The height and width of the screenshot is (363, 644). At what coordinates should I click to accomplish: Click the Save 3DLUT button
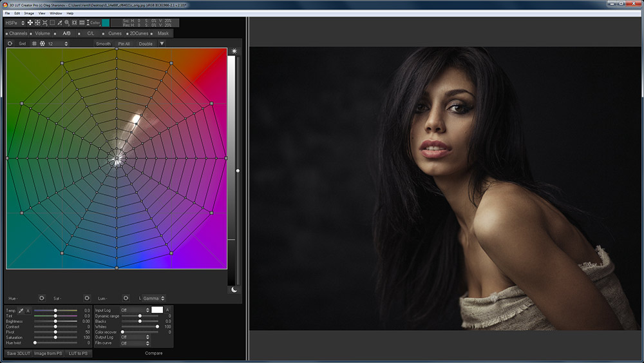(18, 353)
